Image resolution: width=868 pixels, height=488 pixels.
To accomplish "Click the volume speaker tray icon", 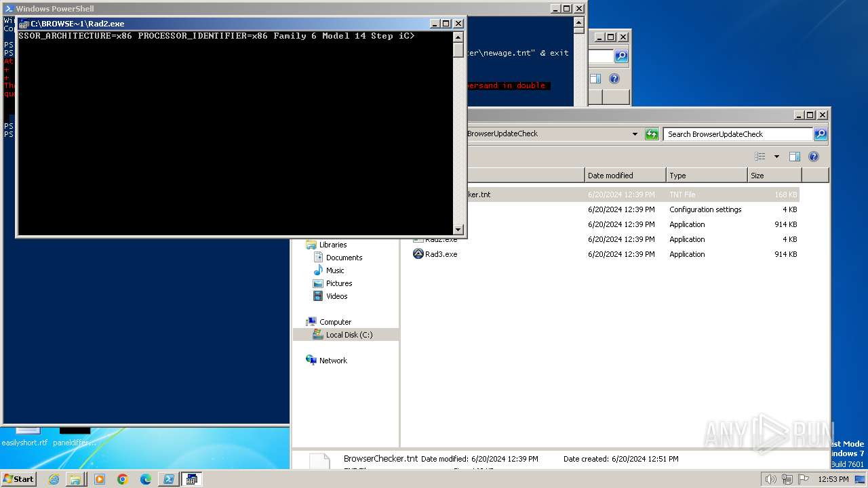I will click(770, 479).
